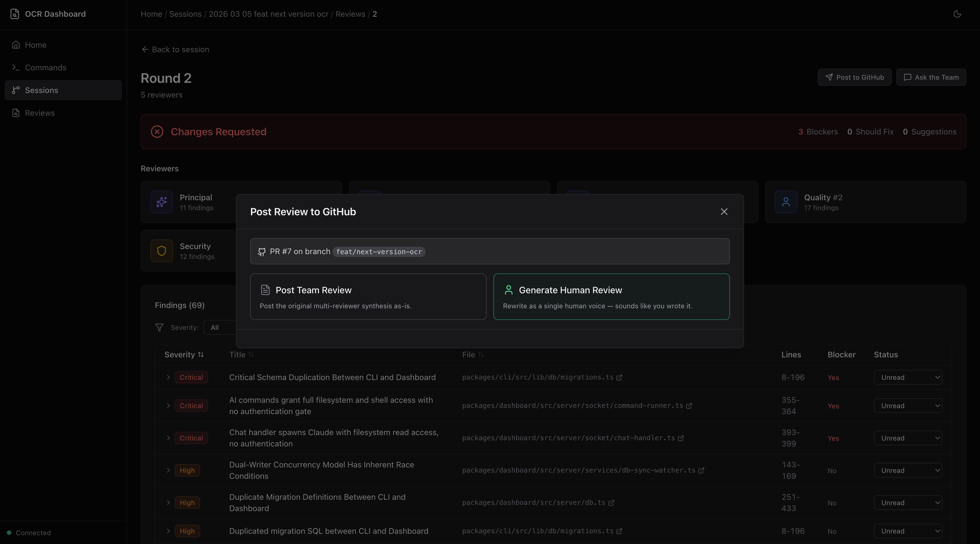Open Reviews using the sidebar document icon
980x544 pixels.
tap(16, 113)
